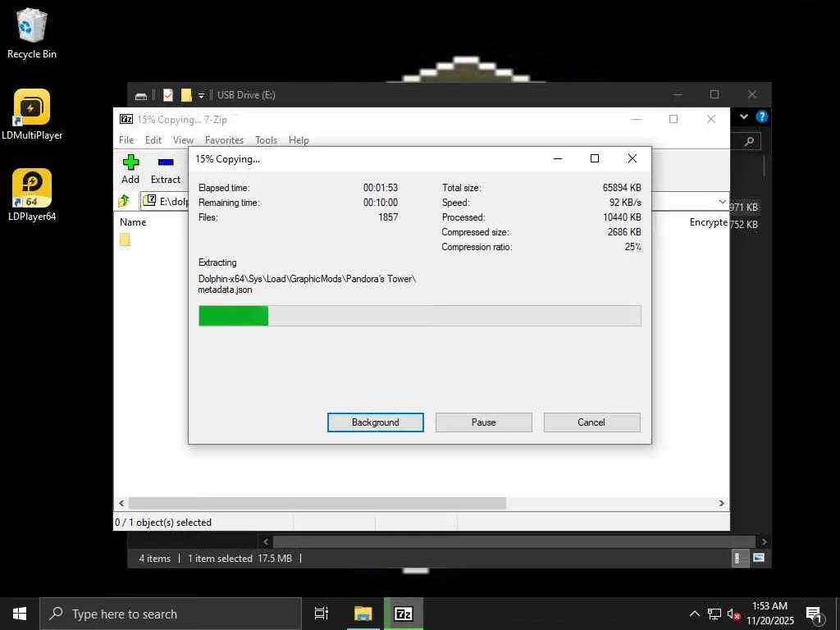The image size is (840, 630).
Task: Open Task View on the taskbar
Action: click(x=322, y=614)
